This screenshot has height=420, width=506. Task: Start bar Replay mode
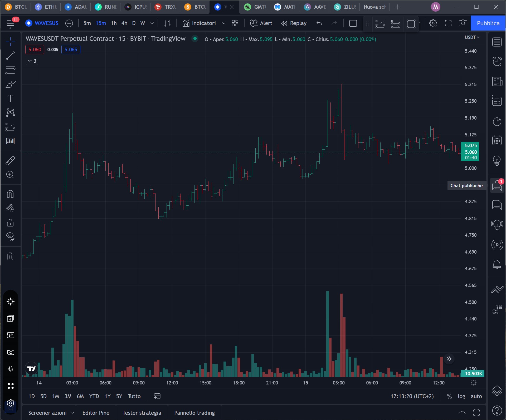(x=294, y=23)
